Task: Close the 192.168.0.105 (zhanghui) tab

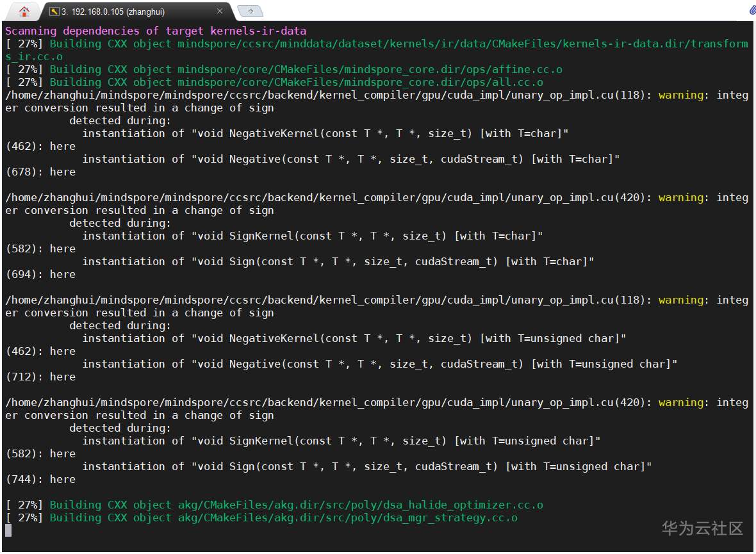Action: (219, 11)
